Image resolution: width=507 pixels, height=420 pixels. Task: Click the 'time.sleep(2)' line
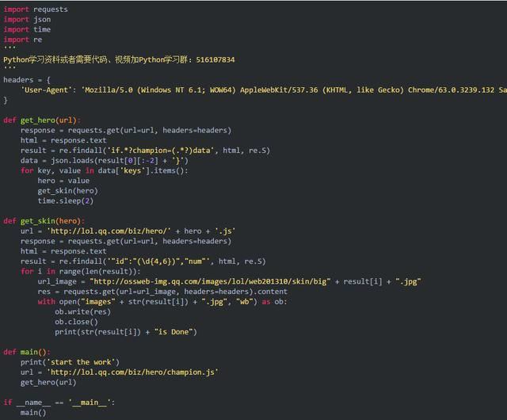point(65,201)
